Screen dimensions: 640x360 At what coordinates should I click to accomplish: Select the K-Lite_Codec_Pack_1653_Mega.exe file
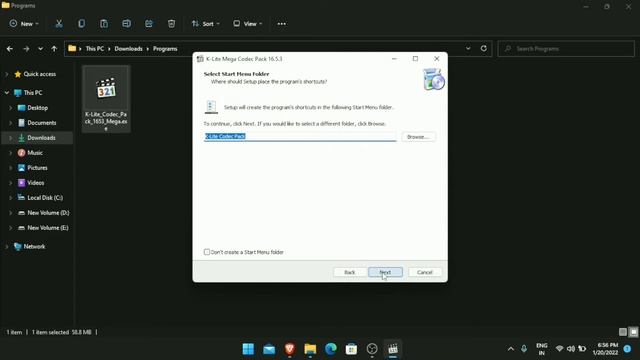pyautogui.click(x=106, y=99)
